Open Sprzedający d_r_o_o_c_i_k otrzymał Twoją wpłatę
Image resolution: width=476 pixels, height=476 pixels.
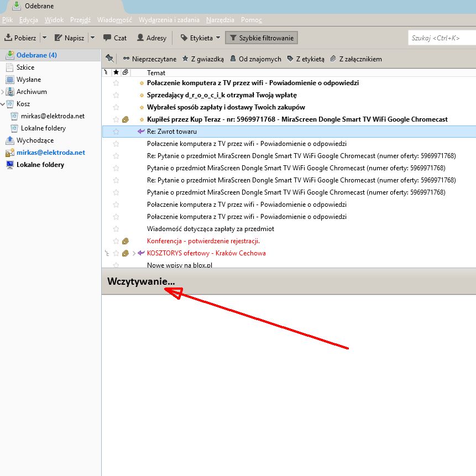click(222, 95)
